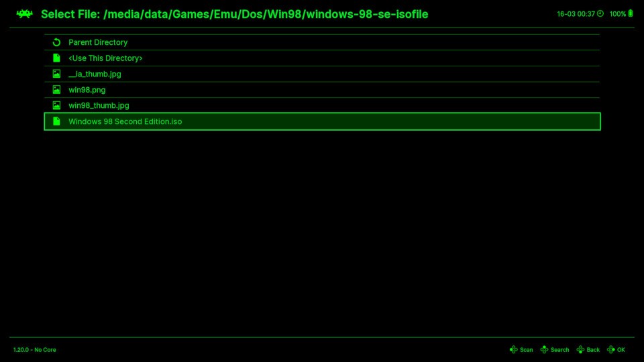This screenshot has height=362, width=644.
Task: Select the win98_thumb.jpg file
Action: (x=322, y=105)
